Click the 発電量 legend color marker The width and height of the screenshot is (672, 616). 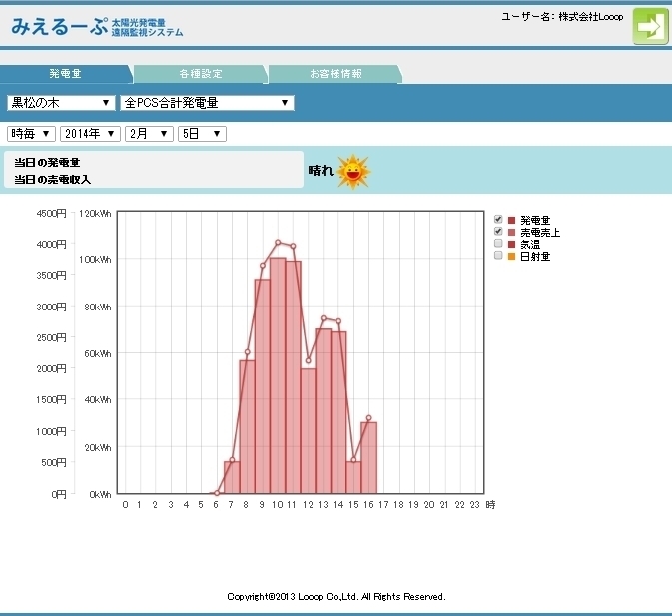(x=512, y=219)
